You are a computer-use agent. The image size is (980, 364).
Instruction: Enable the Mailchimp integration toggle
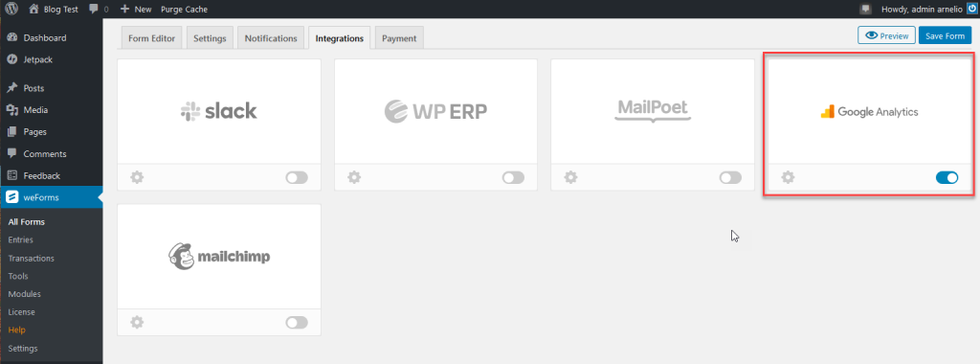pos(297,323)
